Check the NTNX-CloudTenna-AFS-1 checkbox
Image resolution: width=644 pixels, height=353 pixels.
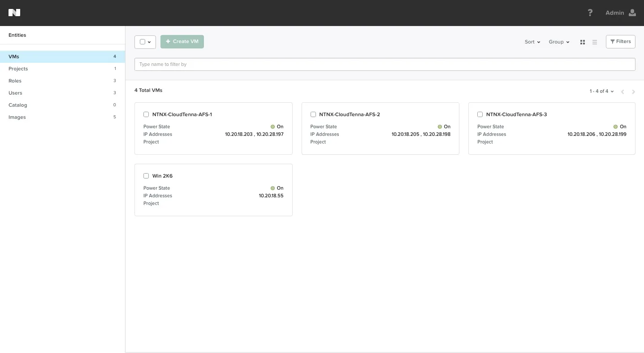(x=146, y=114)
